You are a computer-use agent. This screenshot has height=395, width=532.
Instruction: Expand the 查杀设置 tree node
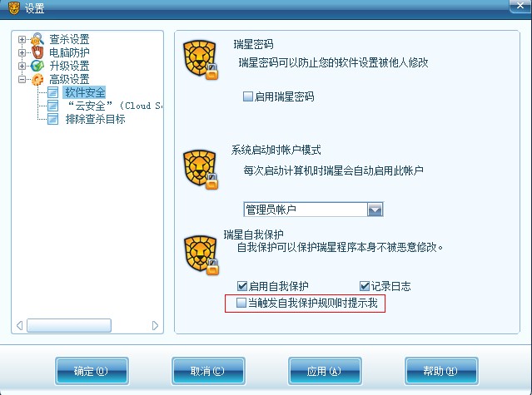tap(22, 39)
